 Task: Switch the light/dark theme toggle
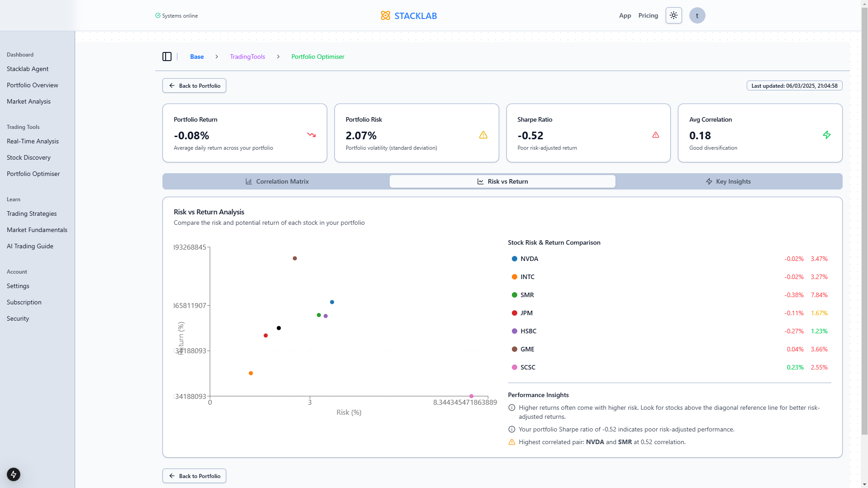point(673,15)
